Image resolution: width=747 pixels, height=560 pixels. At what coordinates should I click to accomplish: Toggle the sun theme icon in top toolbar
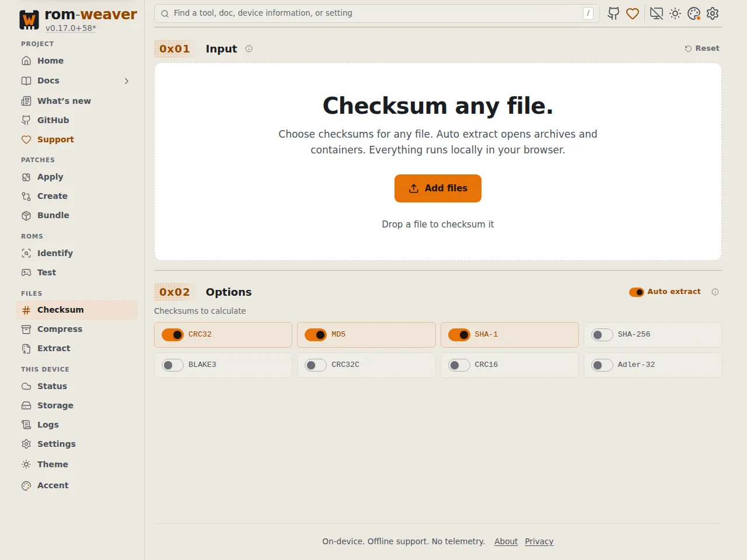point(675,13)
